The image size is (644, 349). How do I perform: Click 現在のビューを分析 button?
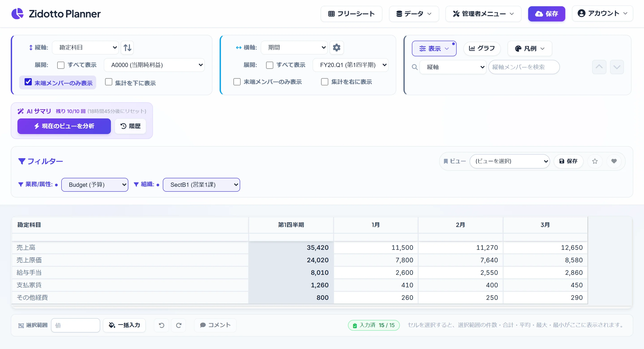[x=64, y=126]
